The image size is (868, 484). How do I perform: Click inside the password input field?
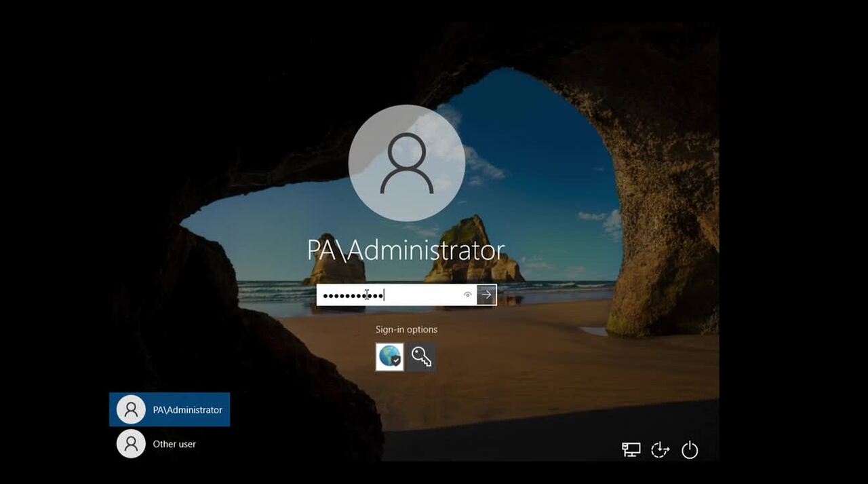point(407,295)
